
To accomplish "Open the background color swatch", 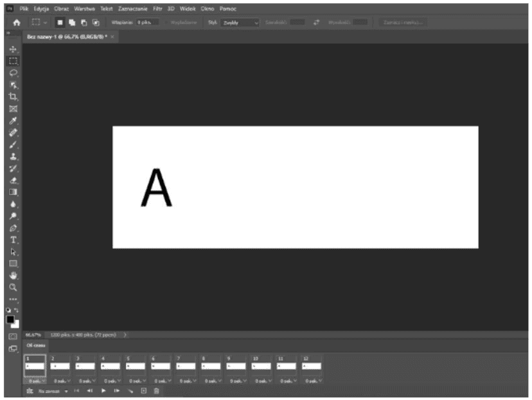I will click(17, 325).
